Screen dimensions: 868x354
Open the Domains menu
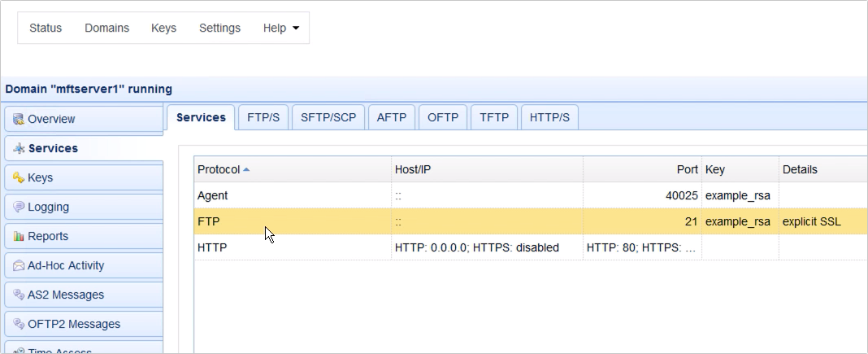coord(106,28)
